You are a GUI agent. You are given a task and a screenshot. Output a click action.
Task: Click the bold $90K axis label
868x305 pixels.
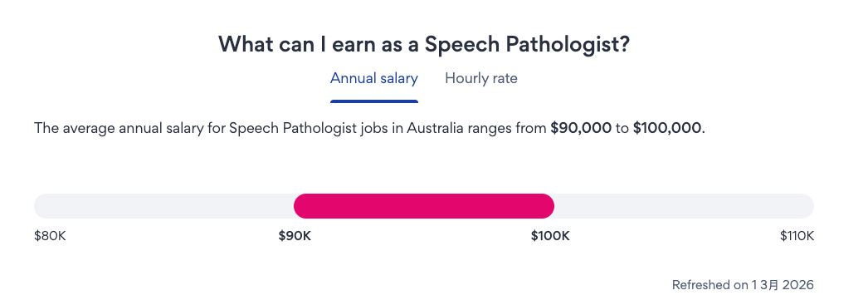pyautogui.click(x=295, y=236)
